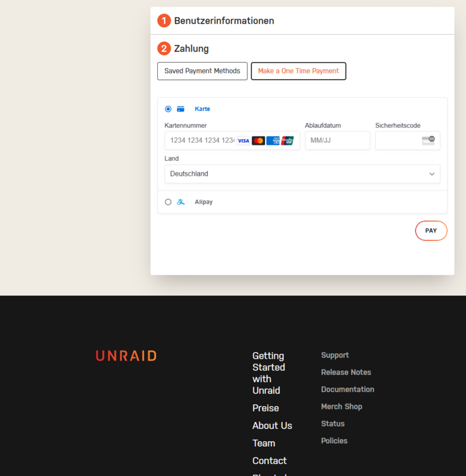Viewport: 466px width, 476px height.
Task: Click the UnionPay logo icon
Action: (287, 141)
